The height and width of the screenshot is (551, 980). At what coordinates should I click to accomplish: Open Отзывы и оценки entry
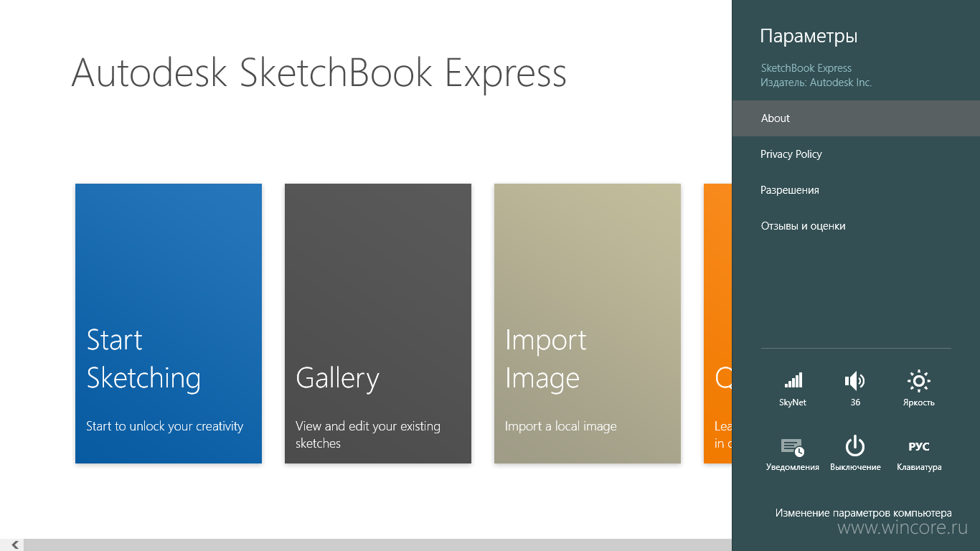[856, 226]
